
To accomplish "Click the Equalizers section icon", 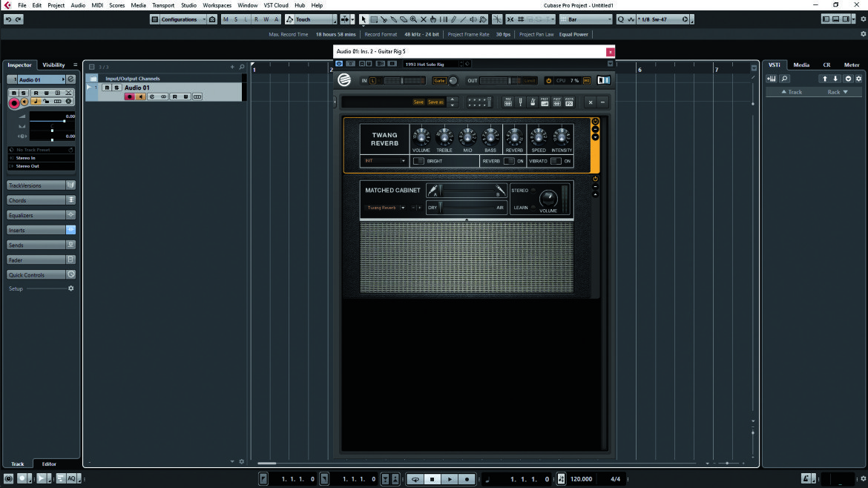I will [x=71, y=214].
